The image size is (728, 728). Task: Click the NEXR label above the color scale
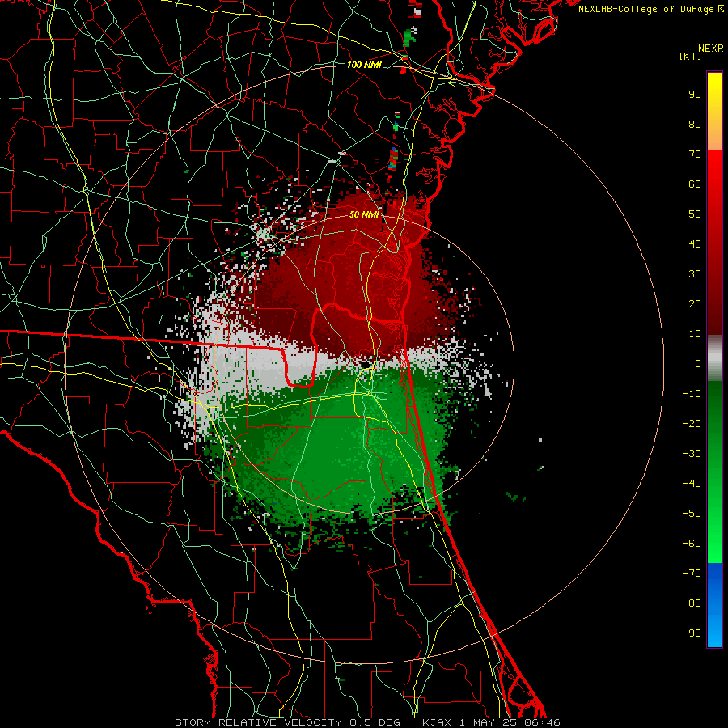click(x=711, y=49)
